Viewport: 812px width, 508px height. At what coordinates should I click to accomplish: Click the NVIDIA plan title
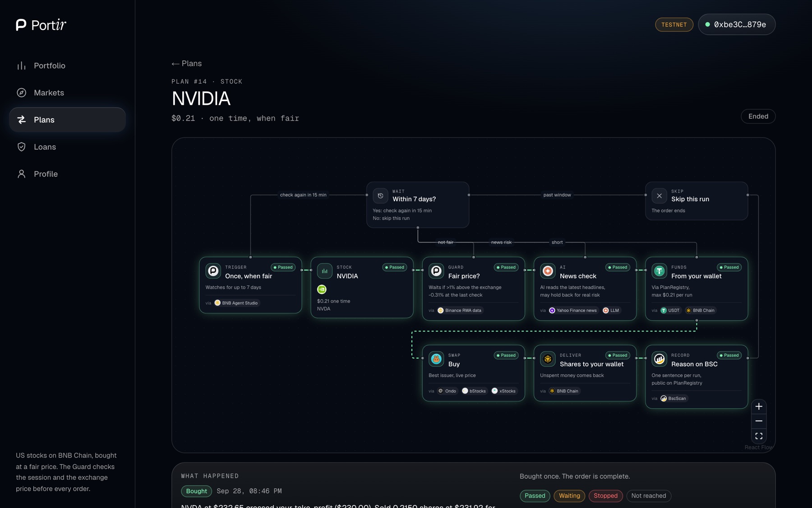201,98
